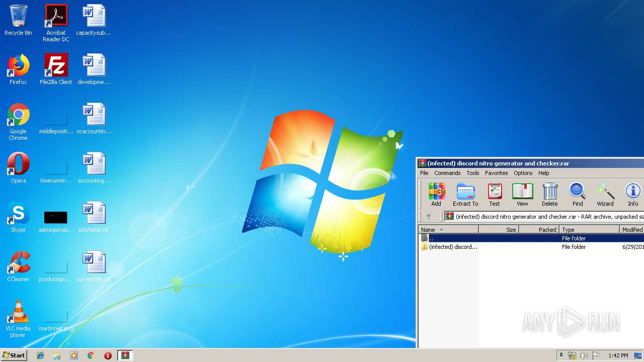Select the askregistrati... black thumbnail file
The image size is (644, 362).
tap(56, 220)
